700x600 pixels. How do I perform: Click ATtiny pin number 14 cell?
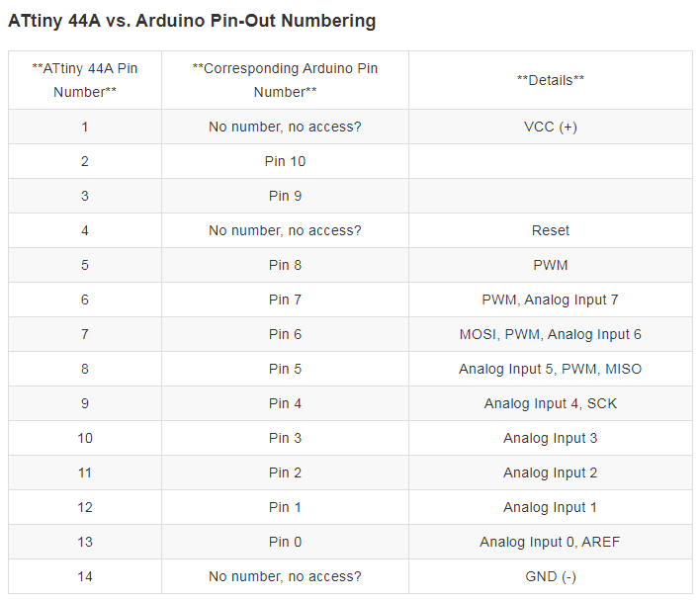[85, 576]
